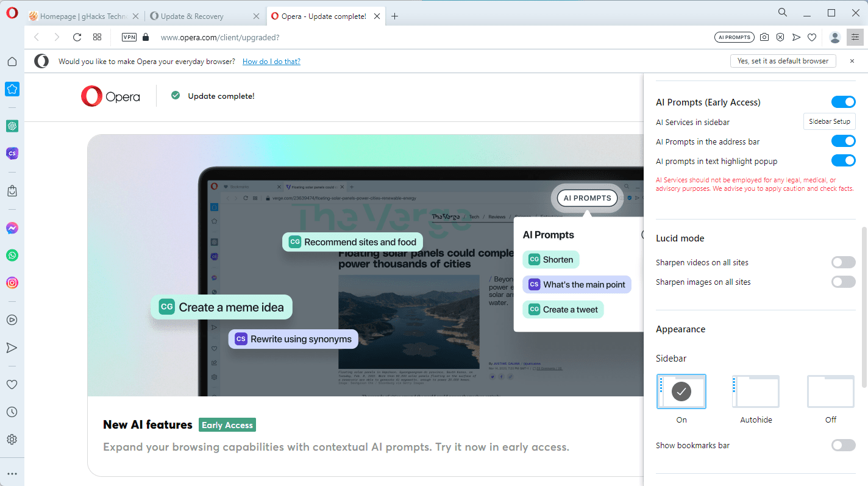Send page to My Flow from address bar

pos(796,37)
